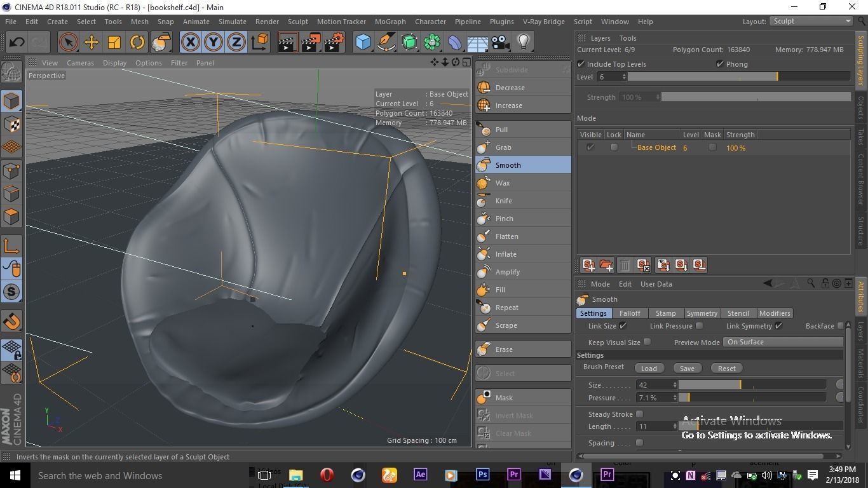Viewport: 868px width, 488px height.
Task: Open the Light object icon
Action: tap(524, 43)
